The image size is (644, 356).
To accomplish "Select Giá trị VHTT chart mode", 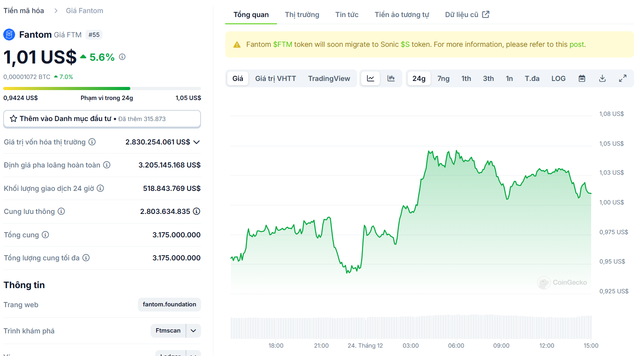I will [275, 78].
